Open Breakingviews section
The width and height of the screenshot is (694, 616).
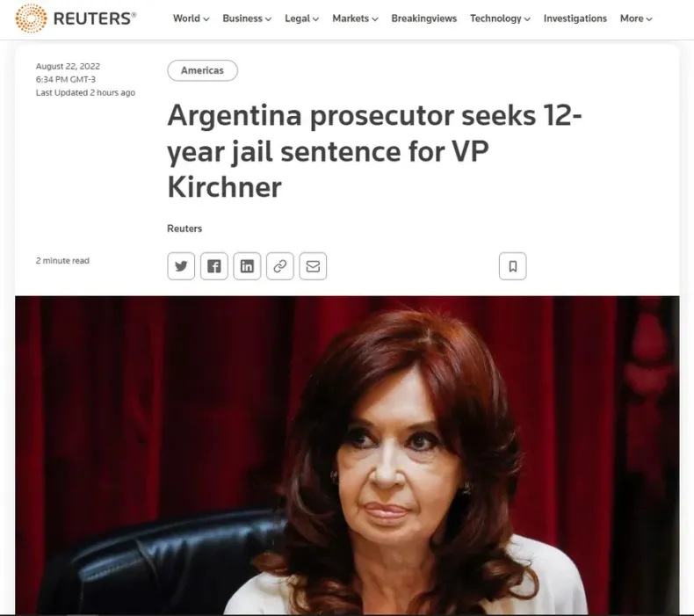pyautogui.click(x=423, y=18)
